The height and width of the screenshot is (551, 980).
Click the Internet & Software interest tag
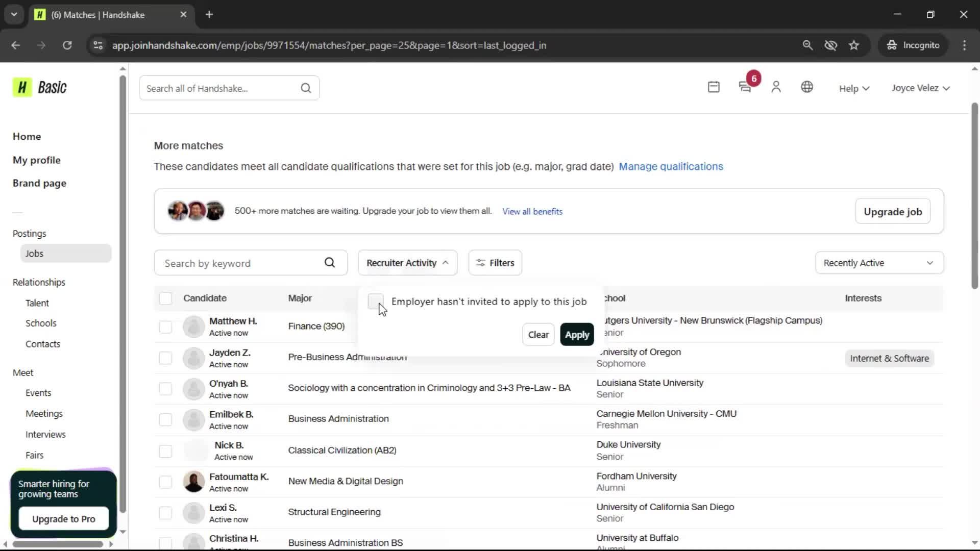coord(889,359)
